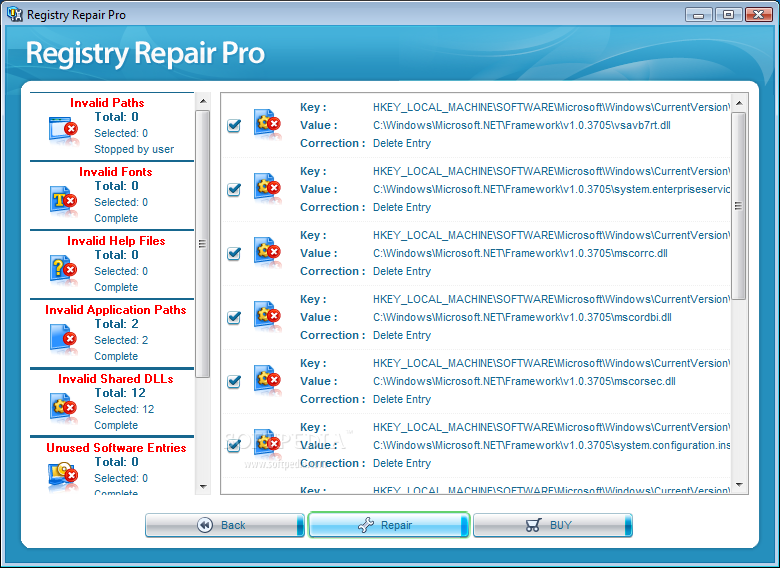This screenshot has width=780, height=568.
Task: Click the gear icon of the system.enterpriseservic entry
Action: point(267,188)
